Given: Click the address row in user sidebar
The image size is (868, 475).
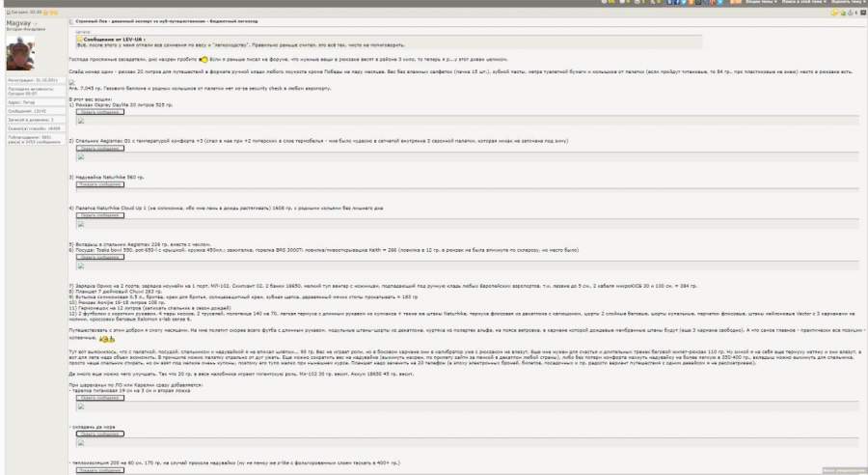Looking at the screenshot, I should pyautogui.click(x=36, y=102).
